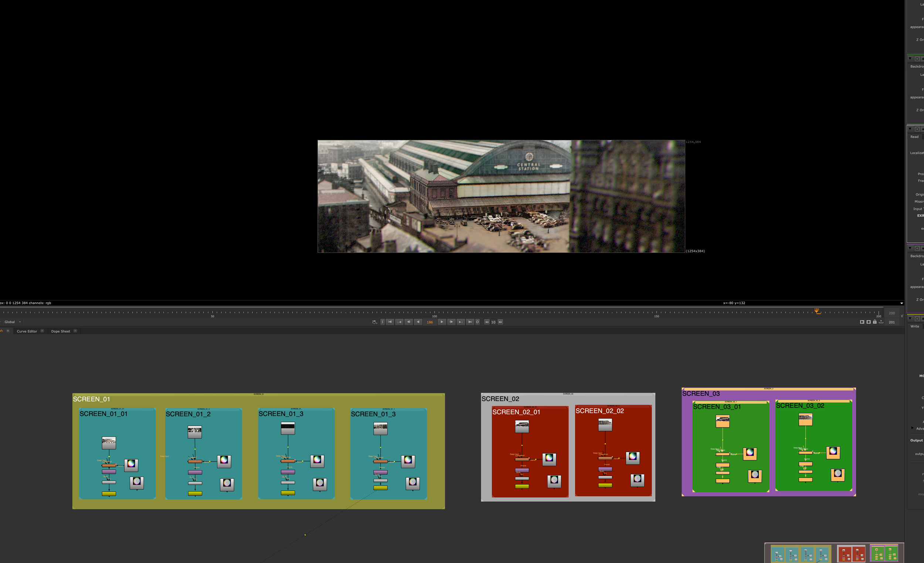Switch to the Dope Sheet tab
This screenshot has height=563, width=924.
click(x=60, y=331)
